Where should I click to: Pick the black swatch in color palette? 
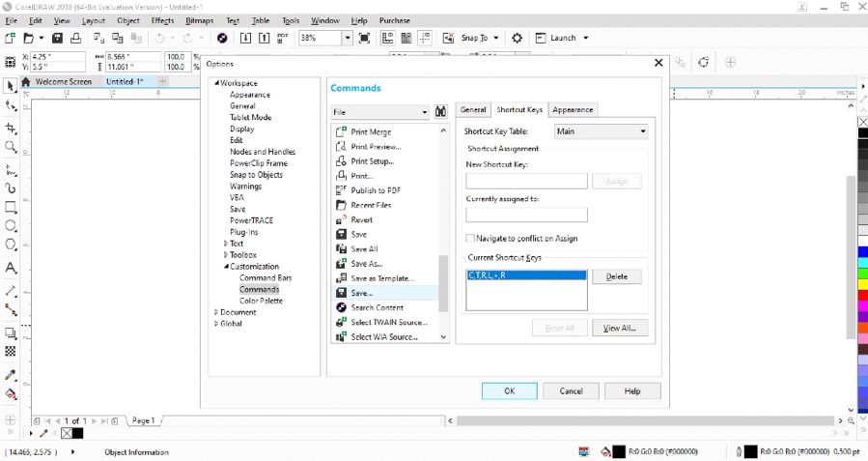pyautogui.click(x=862, y=133)
